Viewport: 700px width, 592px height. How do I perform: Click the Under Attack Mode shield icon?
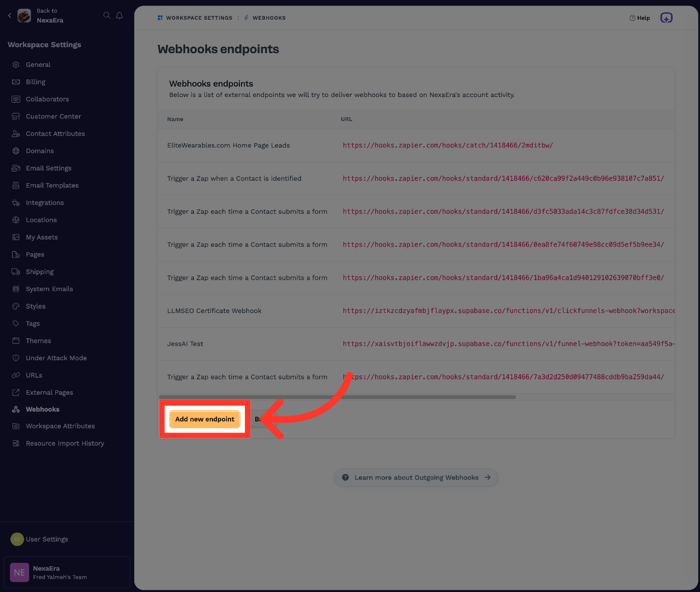point(16,358)
